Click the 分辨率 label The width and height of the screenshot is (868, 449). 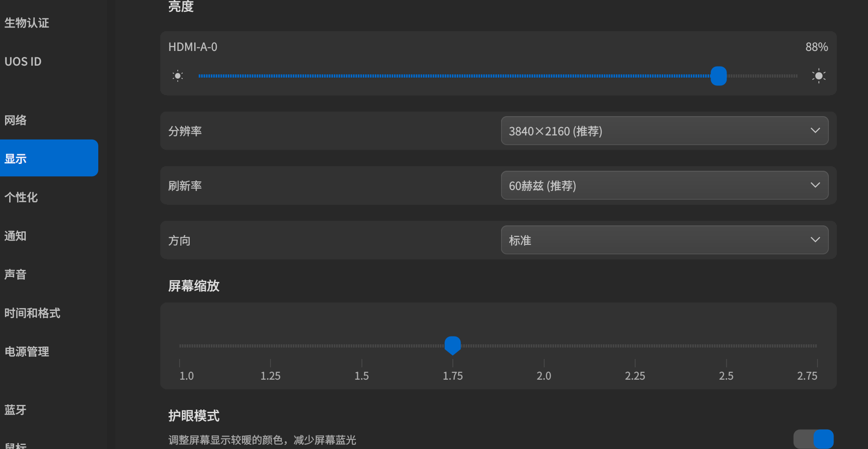click(x=185, y=131)
